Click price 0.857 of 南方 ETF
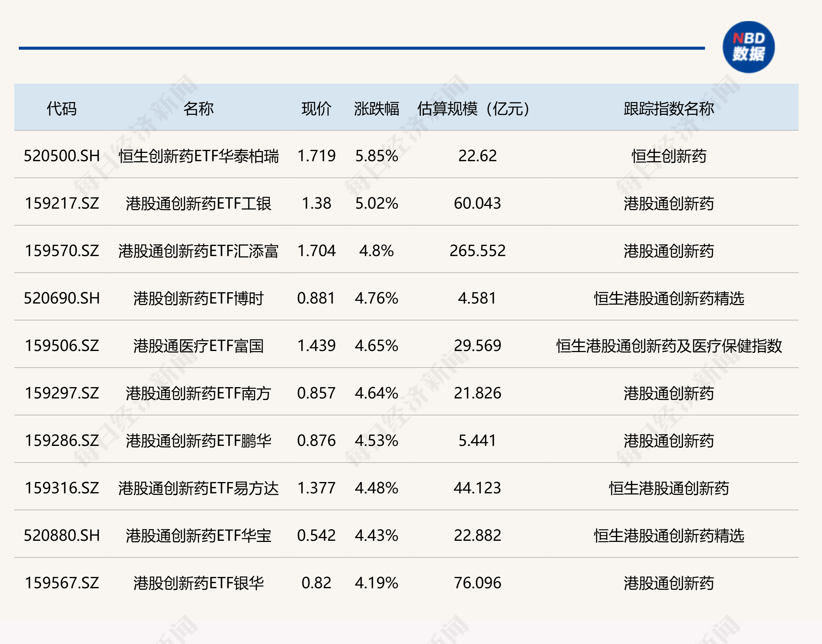The height and width of the screenshot is (644, 822). tap(316, 394)
